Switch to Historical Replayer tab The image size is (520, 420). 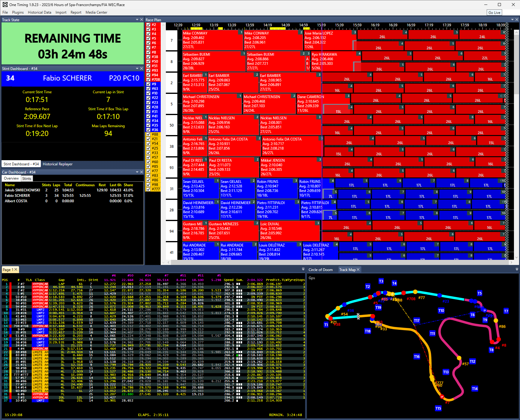click(58, 164)
